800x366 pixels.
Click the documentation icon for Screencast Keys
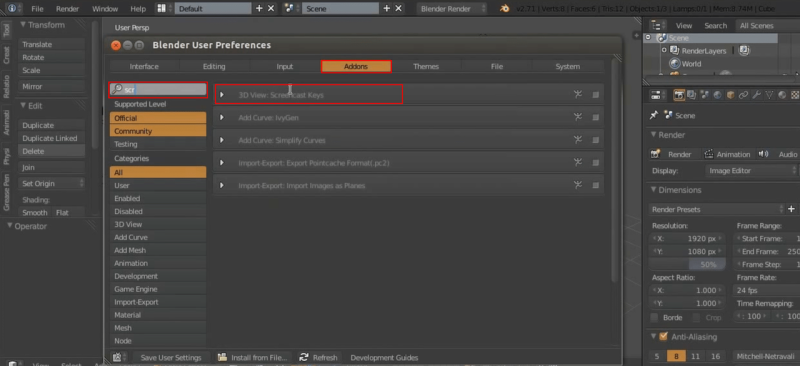[x=578, y=94]
